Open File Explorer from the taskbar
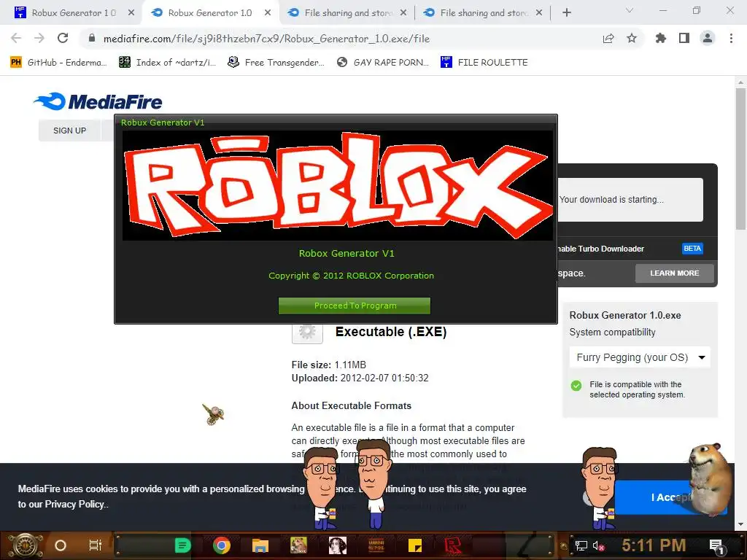This screenshot has width=747, height=560. point(260,545)
